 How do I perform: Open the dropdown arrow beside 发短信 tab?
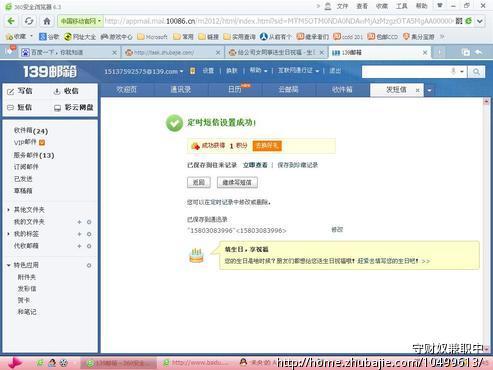(x=429, y=90)
